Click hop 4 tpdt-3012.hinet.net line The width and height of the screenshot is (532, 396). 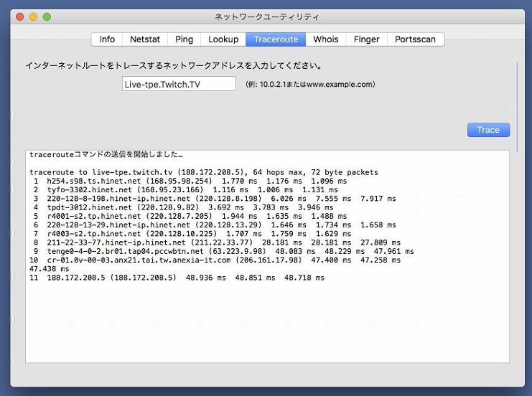[x=183, y=207]
